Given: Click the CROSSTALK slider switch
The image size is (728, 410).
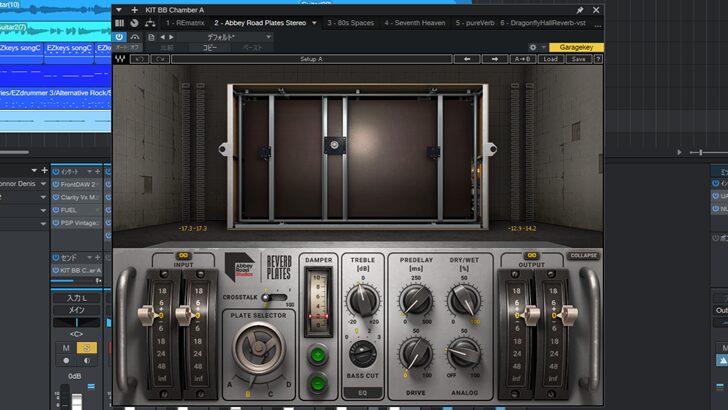Looking at the screenshot, I should click(x=274, y=297).
